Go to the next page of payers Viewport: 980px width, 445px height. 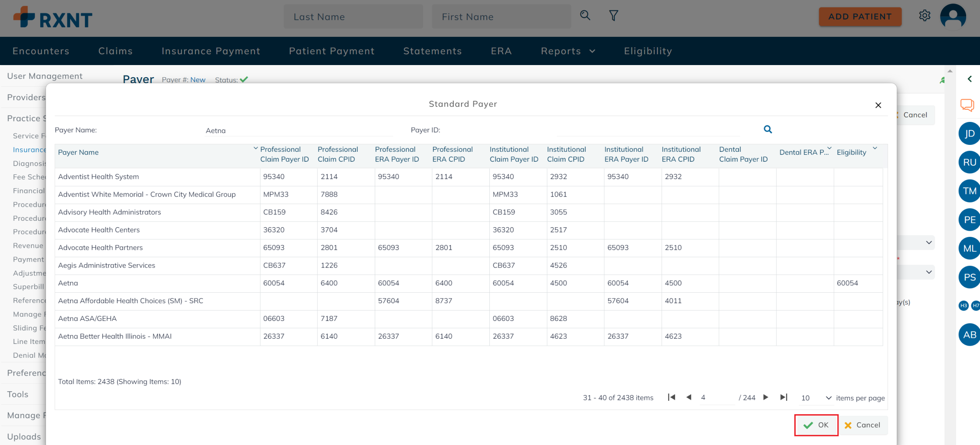click(x=765, y=397)
